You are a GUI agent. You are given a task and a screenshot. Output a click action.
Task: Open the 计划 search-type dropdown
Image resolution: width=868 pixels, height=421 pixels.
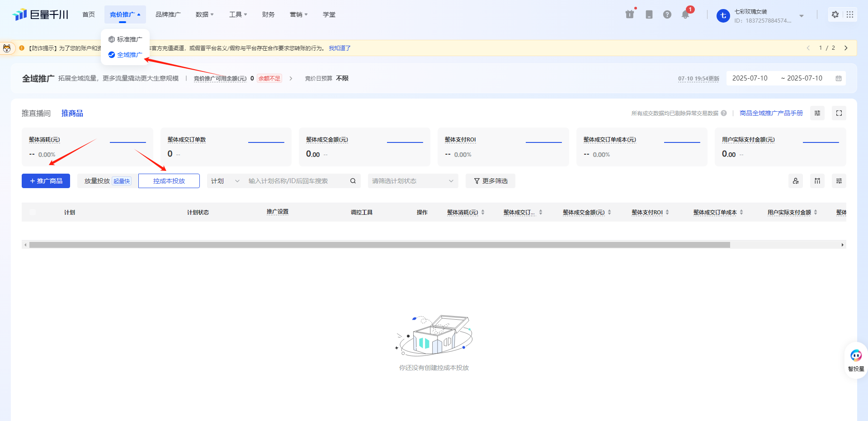point(225,181)
